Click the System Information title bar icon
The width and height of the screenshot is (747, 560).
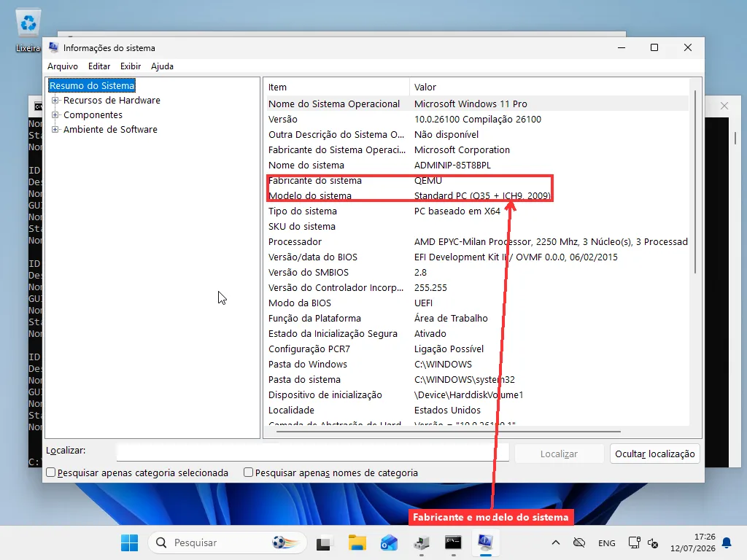click(53, 47)
